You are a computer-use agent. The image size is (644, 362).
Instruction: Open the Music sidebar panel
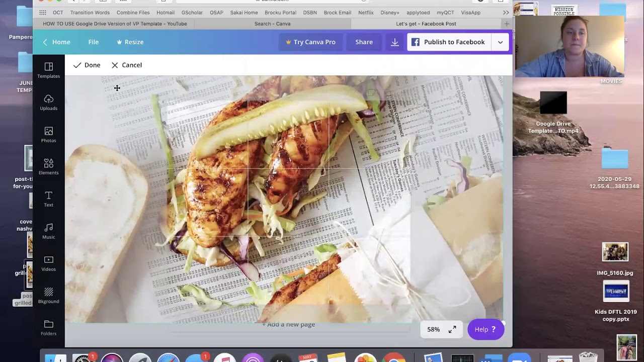pyautogui.click(x=48, y=231)
